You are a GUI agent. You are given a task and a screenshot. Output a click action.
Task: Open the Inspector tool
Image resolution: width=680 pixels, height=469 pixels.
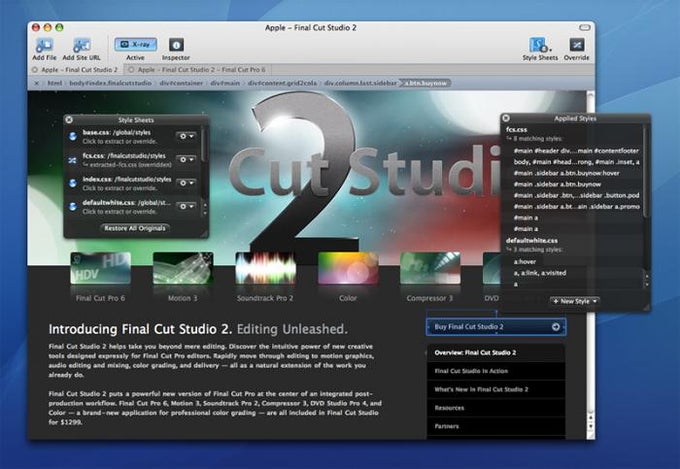click(176, 45)
